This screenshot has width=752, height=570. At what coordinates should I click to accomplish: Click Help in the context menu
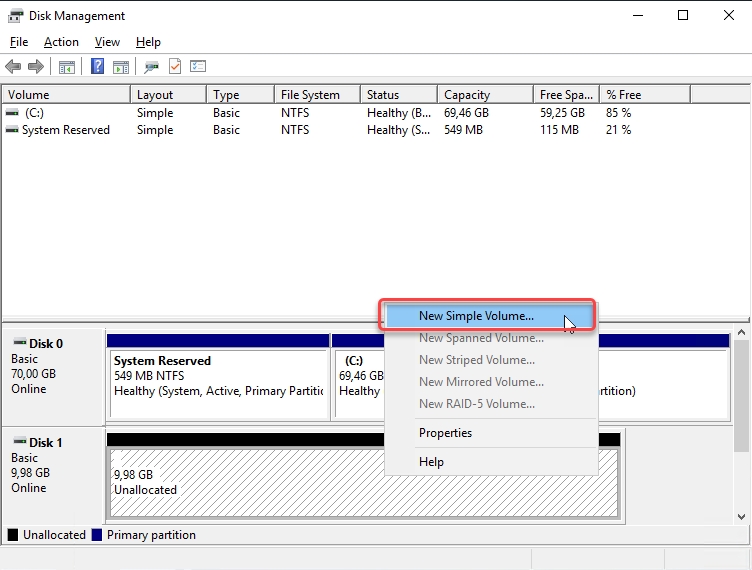click(x=431, y=462)
